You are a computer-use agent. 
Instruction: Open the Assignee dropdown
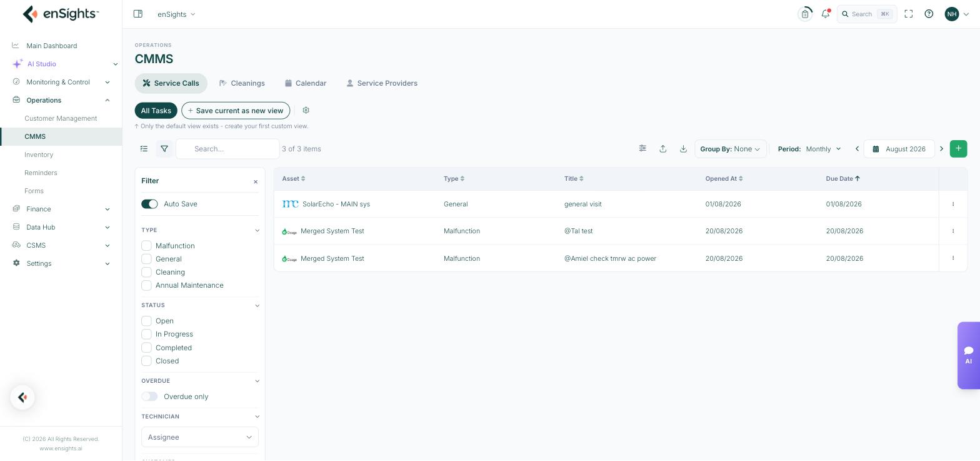(200, 437)
